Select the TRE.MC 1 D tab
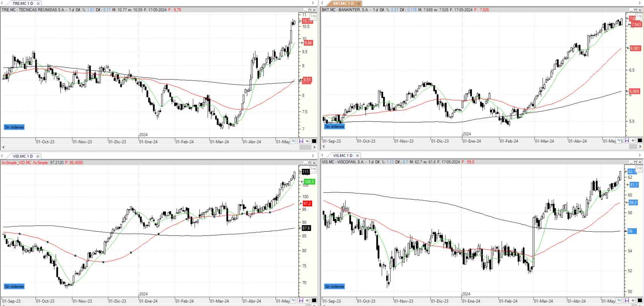The width and height of the screenshot is (644, 306). click(23, 3)
